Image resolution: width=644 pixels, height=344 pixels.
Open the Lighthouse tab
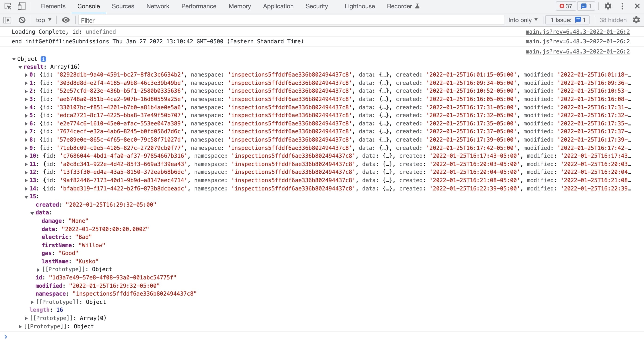pyautogui.click(x=360, y=6)
